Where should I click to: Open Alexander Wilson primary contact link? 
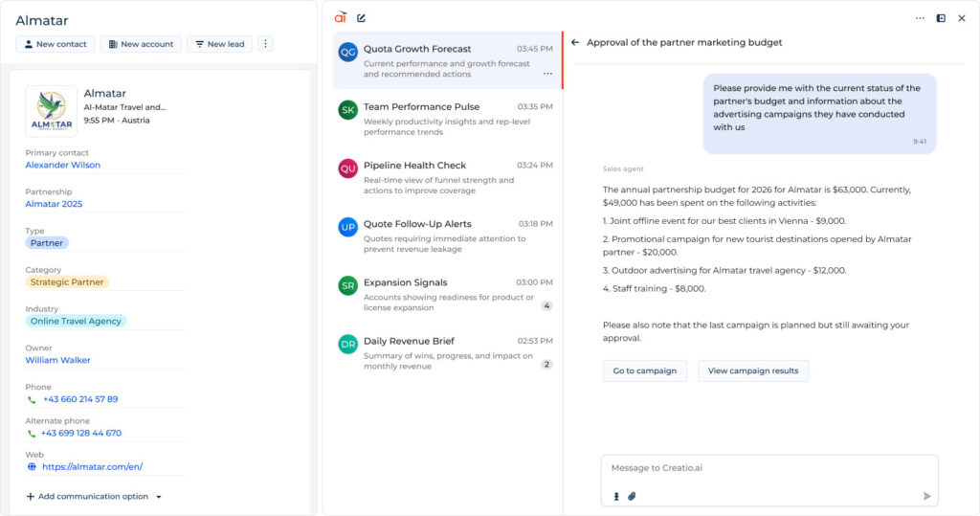pos(62,165)
